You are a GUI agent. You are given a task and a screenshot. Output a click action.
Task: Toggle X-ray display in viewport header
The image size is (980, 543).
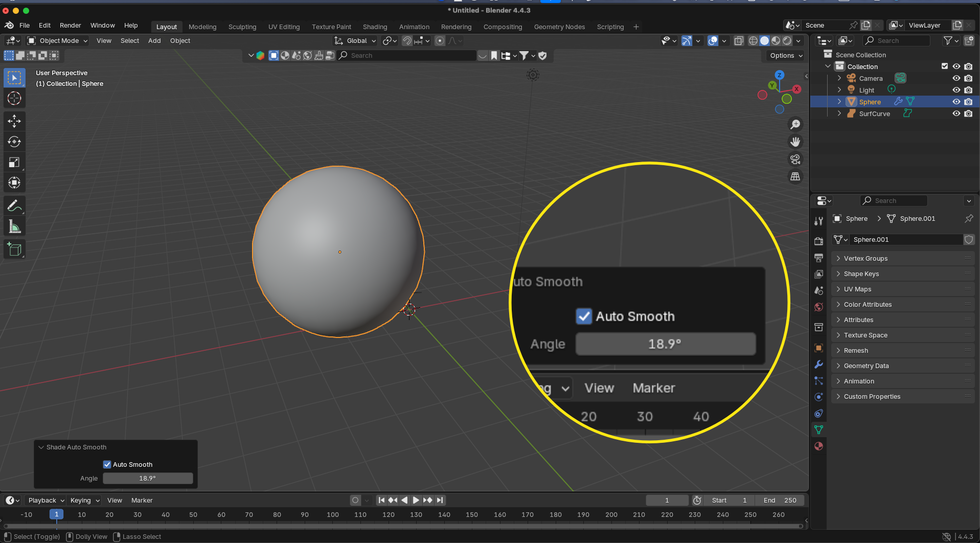coord(739,41)
